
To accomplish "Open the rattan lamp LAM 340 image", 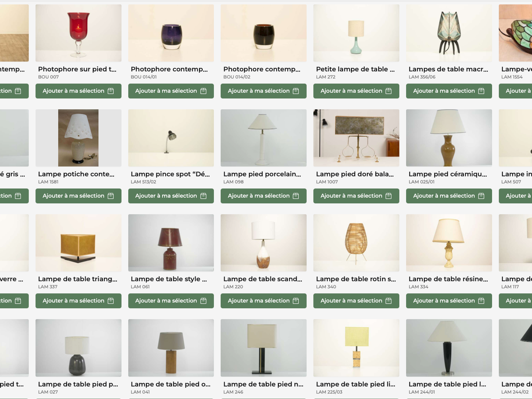I will 356,243.
